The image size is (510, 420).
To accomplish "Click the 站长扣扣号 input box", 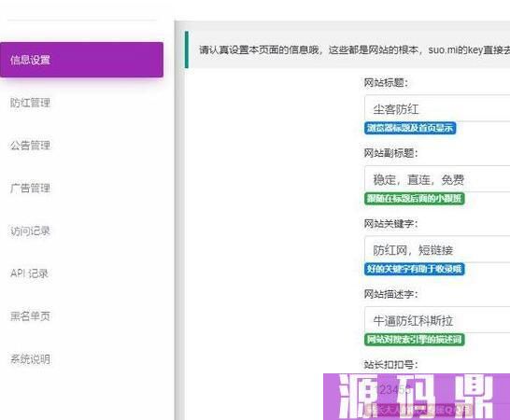I will click(437, 389).
